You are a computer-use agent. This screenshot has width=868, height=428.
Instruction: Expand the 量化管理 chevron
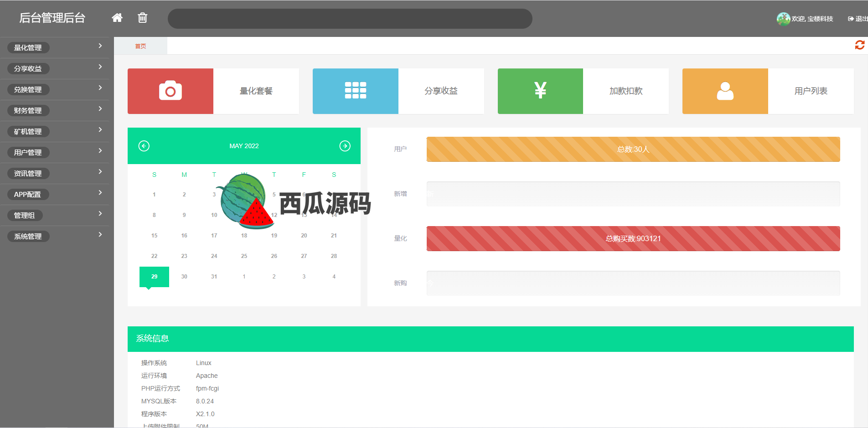coord(100,46)
